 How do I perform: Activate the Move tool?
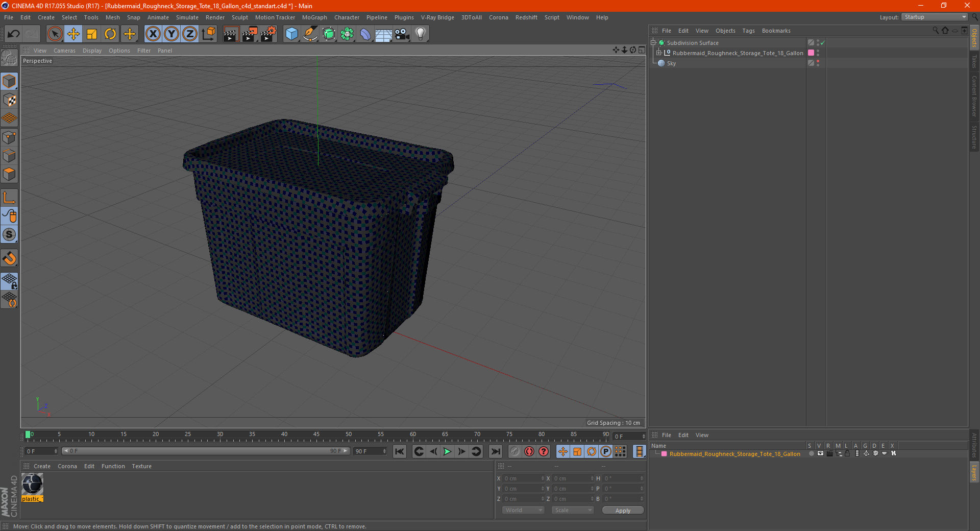(73, 34)
